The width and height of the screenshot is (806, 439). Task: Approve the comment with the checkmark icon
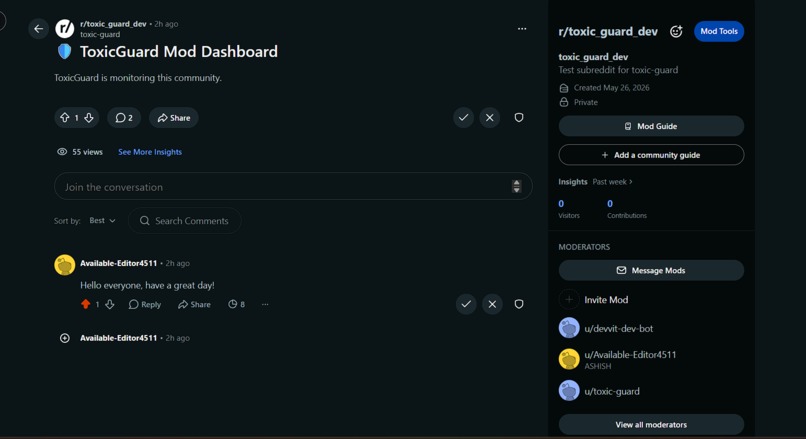click(x=466, y=304)
